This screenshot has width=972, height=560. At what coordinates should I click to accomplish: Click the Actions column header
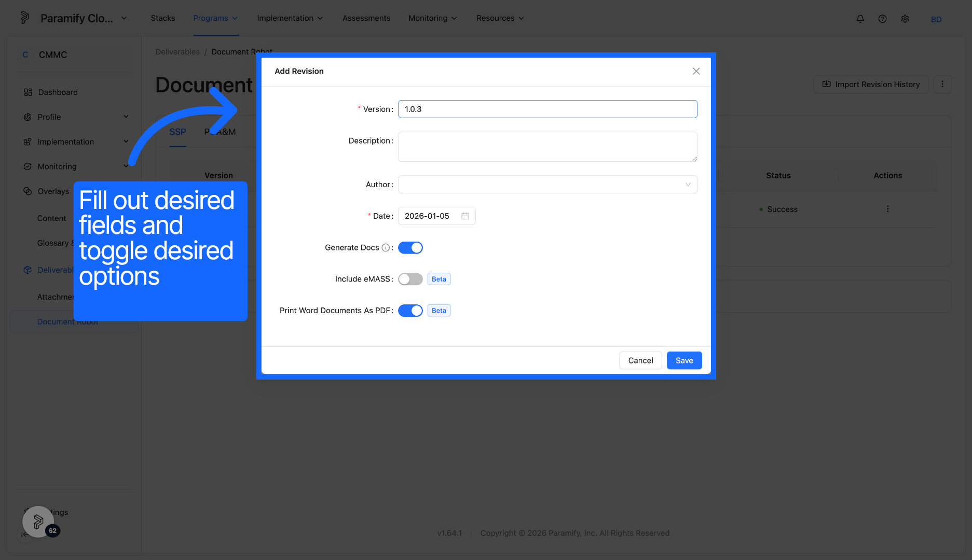click(x=887, y=176)
